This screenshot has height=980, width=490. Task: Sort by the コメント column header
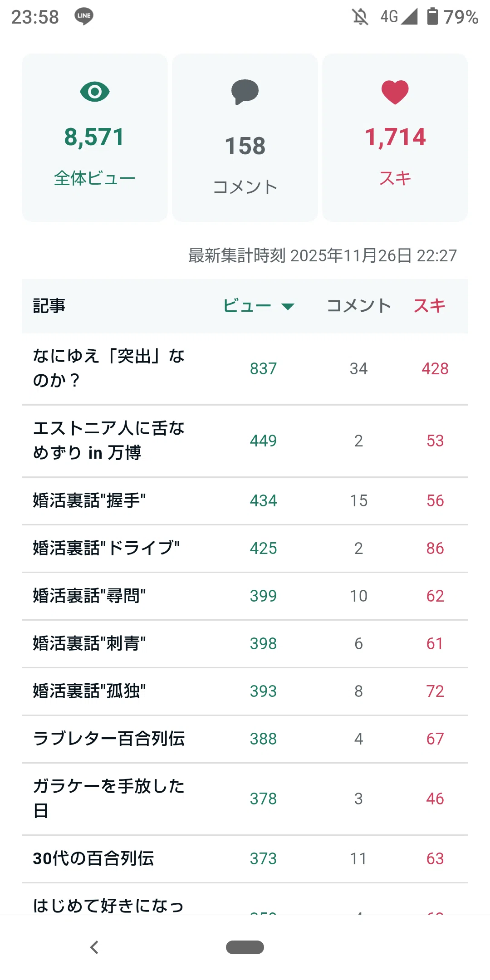tap(358, 306)
